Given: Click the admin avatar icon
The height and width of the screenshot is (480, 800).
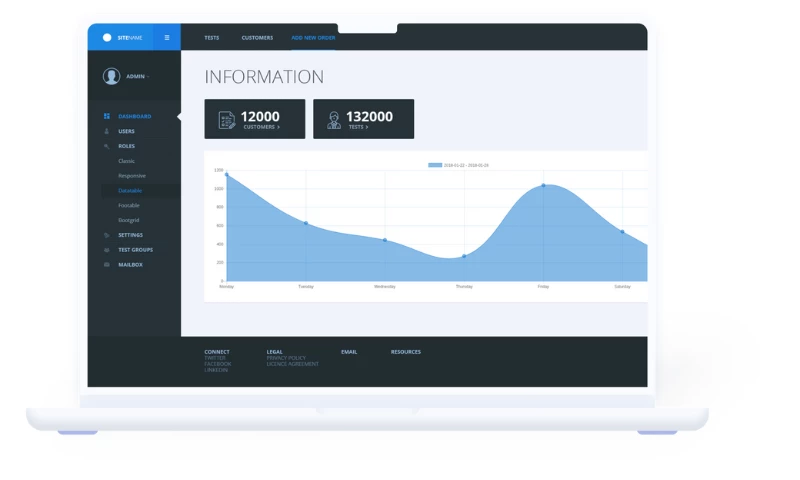Looking at the screenshot, I should (111, 76).
